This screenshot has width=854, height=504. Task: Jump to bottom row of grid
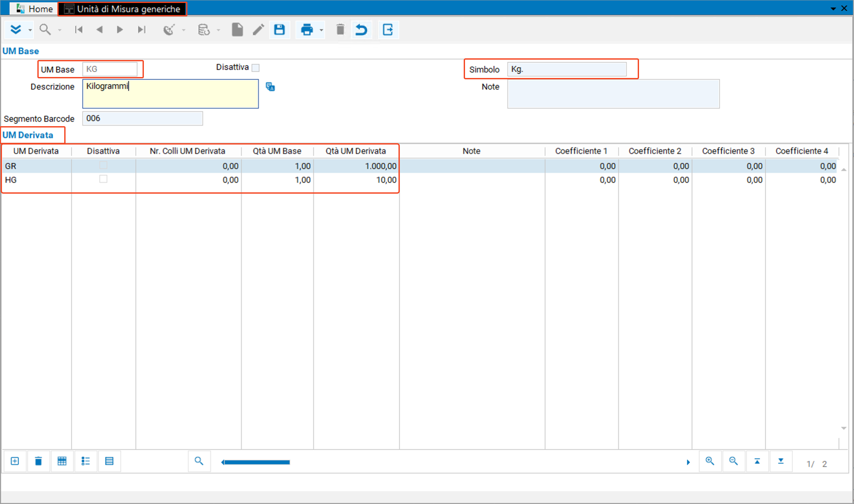click(x=781, y=461)
